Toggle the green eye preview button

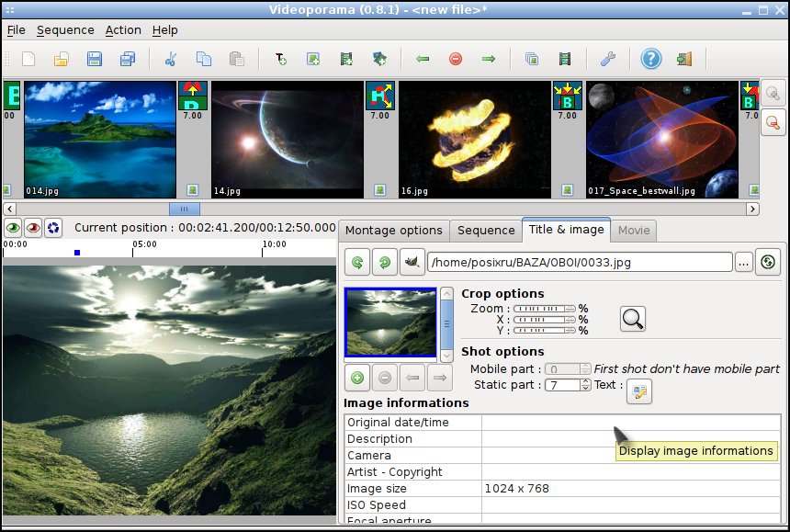[x=13, y=228]
